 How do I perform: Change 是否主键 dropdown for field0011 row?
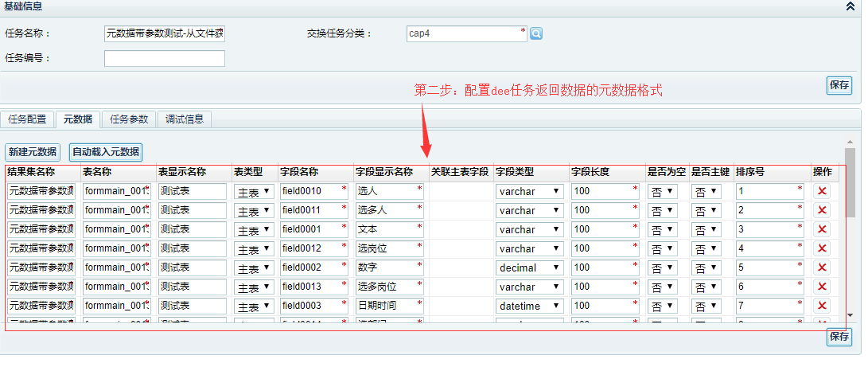click(706, 211)
